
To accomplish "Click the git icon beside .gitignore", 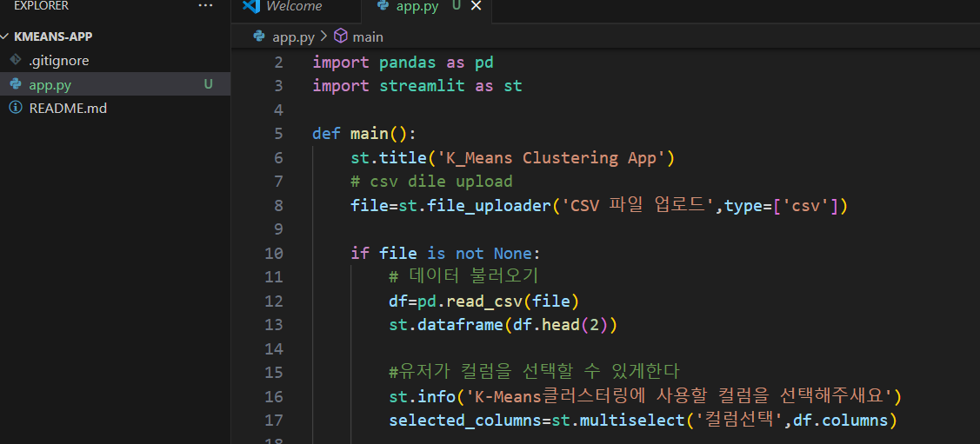I will 16,60.
